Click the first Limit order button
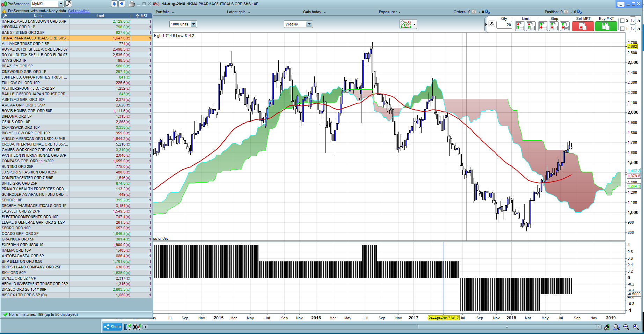Viewport: 644px width, 334px height. coord(520,26)
